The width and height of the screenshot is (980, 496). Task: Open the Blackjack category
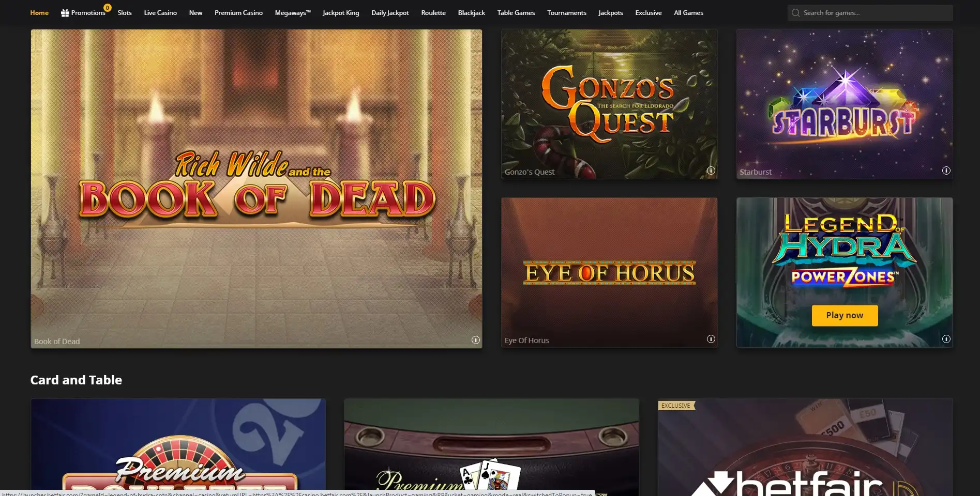click(471, 12)
